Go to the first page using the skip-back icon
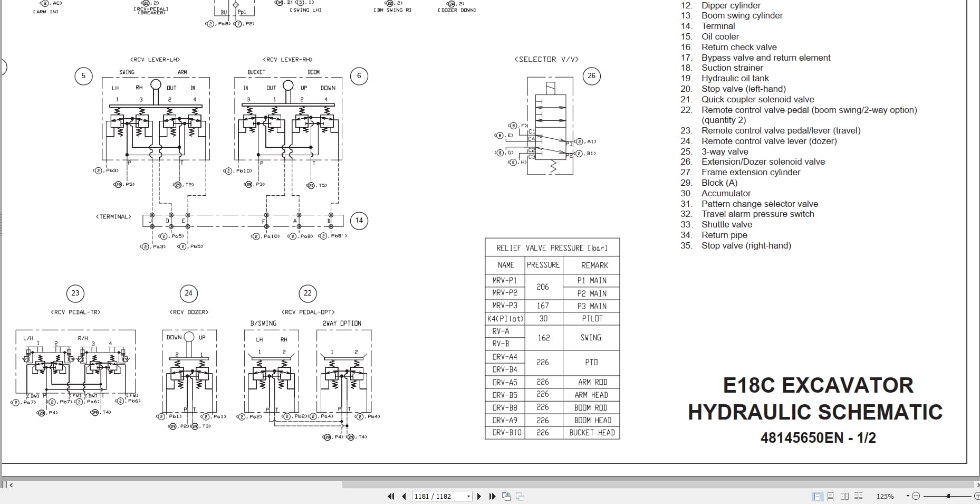980x504 pixels. click(x=391, y=496)
